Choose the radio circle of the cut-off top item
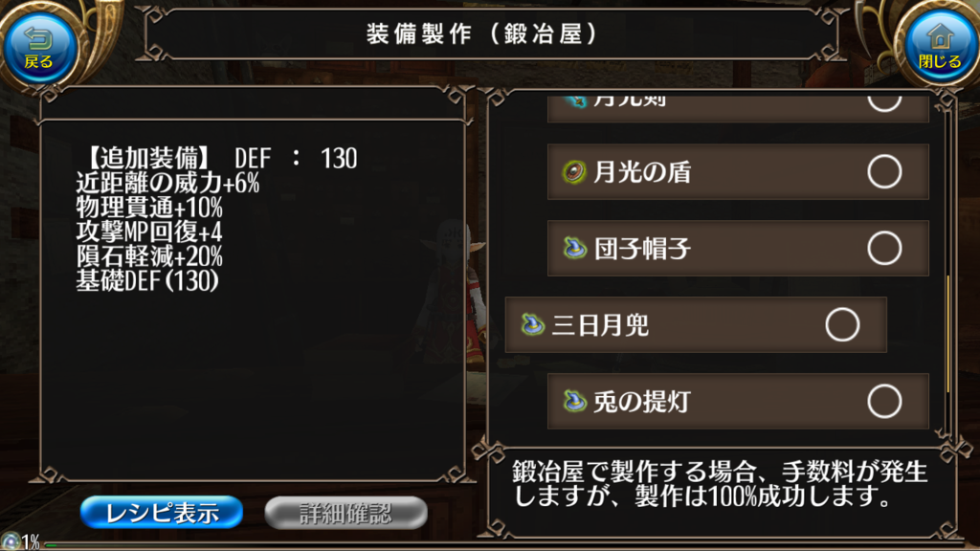The image size is (980, 551). 883,103
